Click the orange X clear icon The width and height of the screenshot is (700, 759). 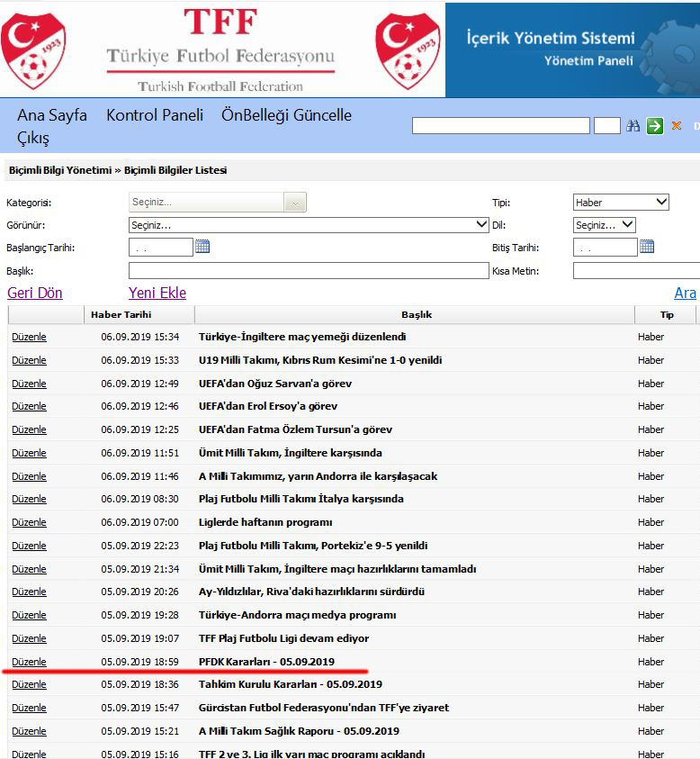677,126
